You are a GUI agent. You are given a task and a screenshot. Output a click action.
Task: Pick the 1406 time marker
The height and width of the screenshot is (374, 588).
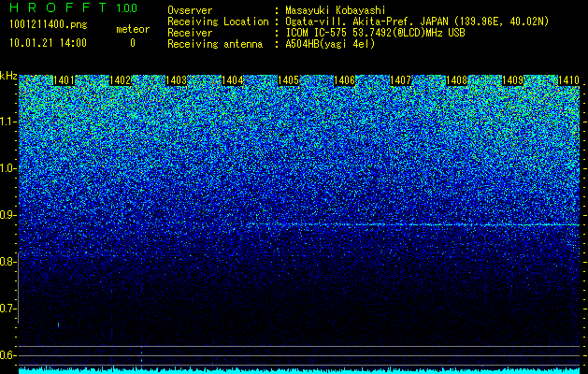pos(344,80)
